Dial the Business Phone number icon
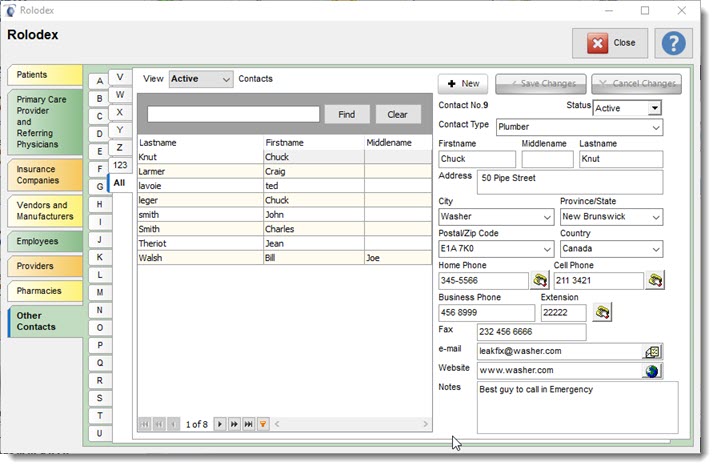The height and width of the screenshot is (469, 716). click(x=602, y=313)
